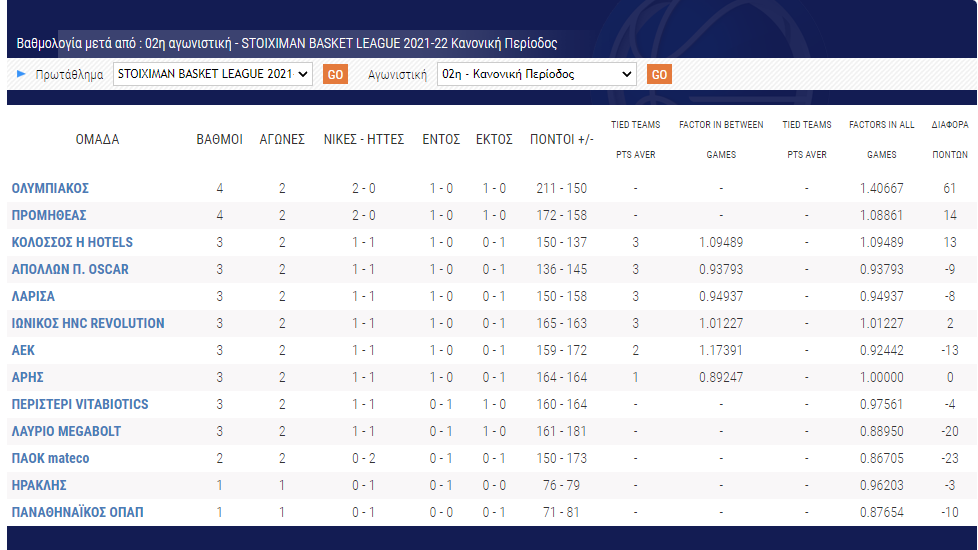The height and width of the screenshot is (550, 978).
Task: Select ΚΟΛΟΣΣΟΣ H HOTELS team link
Action: [x=72, y=242]
